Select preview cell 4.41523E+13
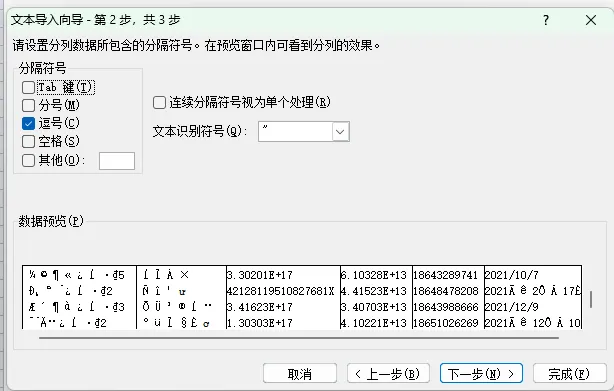 374,291
